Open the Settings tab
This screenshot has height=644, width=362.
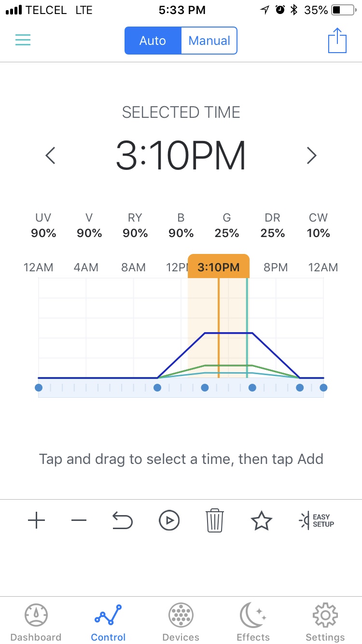pos(325,622)
